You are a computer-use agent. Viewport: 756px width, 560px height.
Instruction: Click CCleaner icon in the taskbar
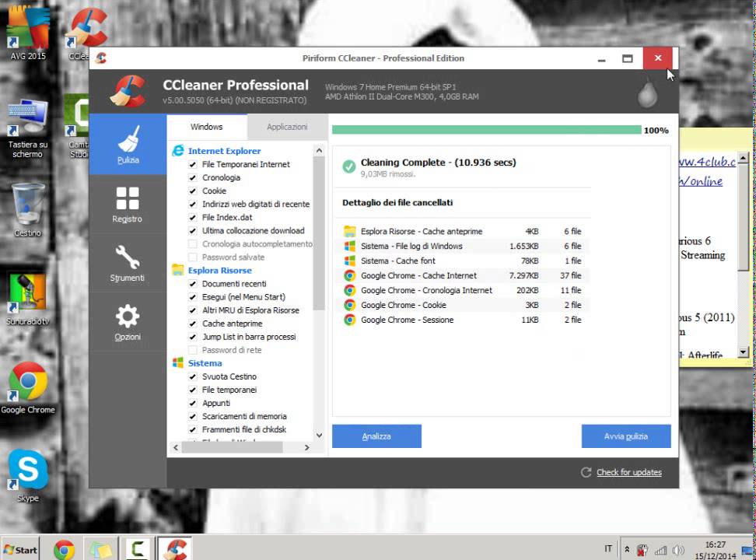(176, 549)
